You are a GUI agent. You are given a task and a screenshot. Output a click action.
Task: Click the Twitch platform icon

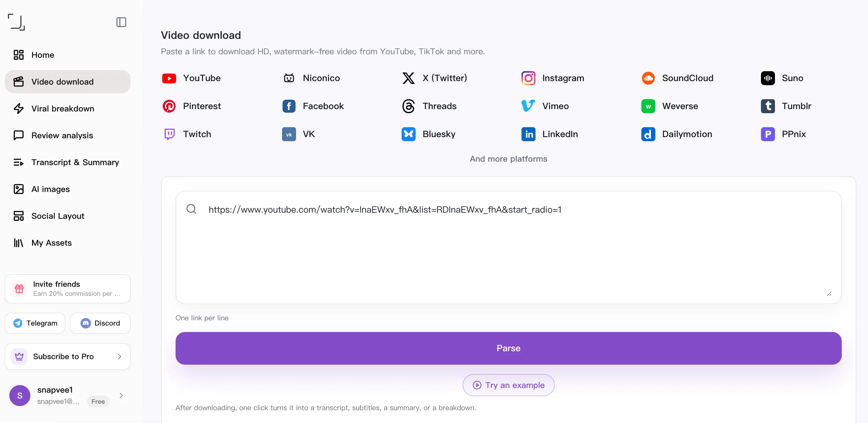[169, 134]
